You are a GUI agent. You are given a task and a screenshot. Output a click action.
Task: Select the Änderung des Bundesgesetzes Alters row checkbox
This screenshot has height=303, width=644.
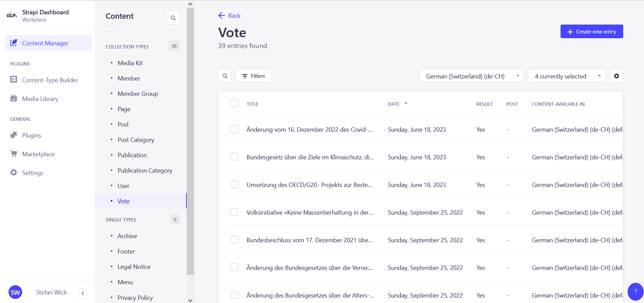coord(234,295)
